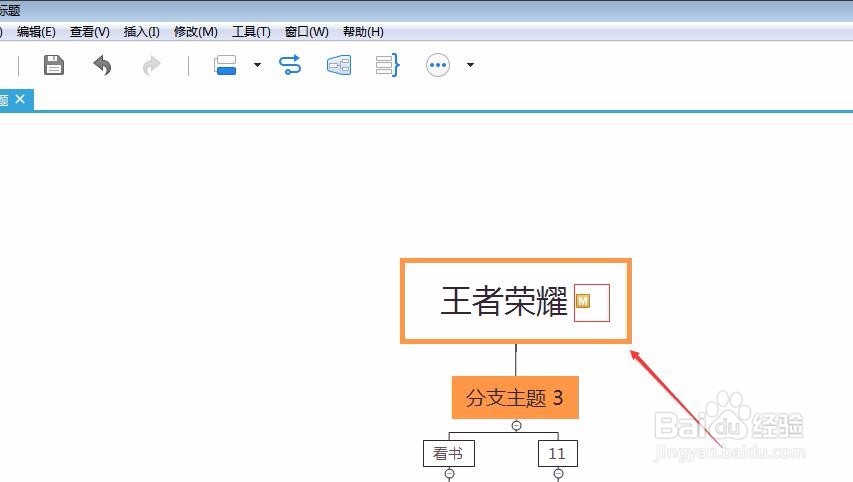Select the 看书 subtopic

[449, 453]
